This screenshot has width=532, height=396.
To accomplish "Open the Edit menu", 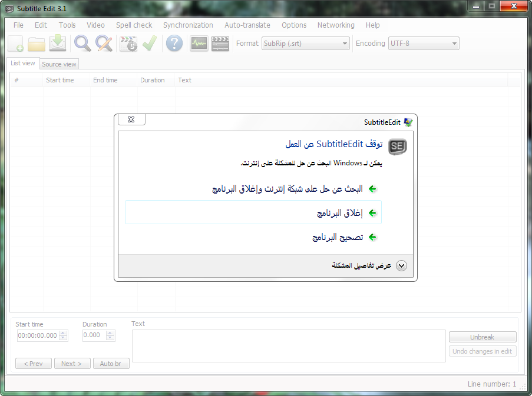I will 41,25.
